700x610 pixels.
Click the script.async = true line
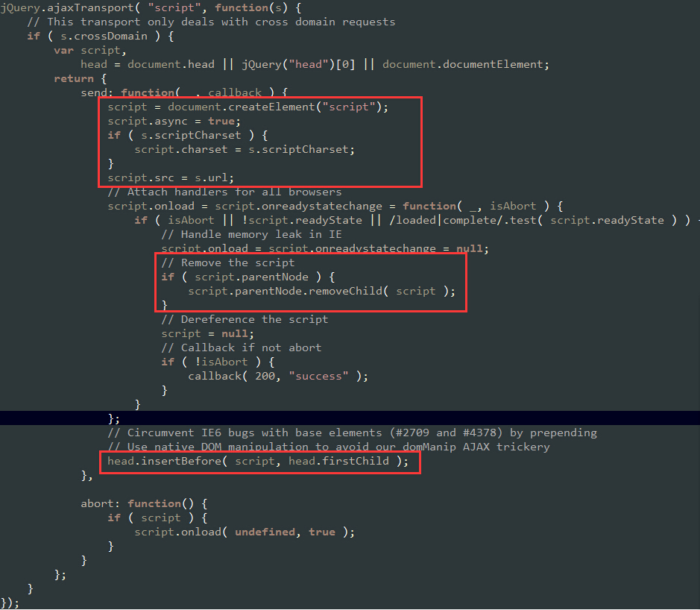pos(174,122)
